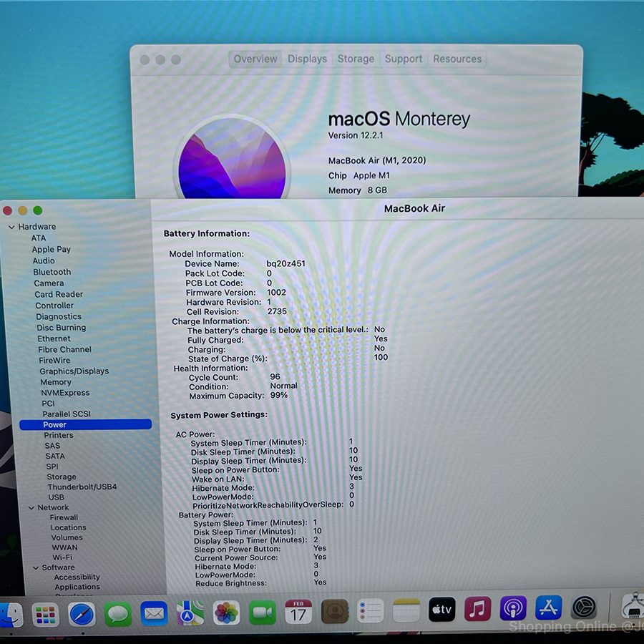Select the highlighted Power item in the sidebar

pos(85,424)
